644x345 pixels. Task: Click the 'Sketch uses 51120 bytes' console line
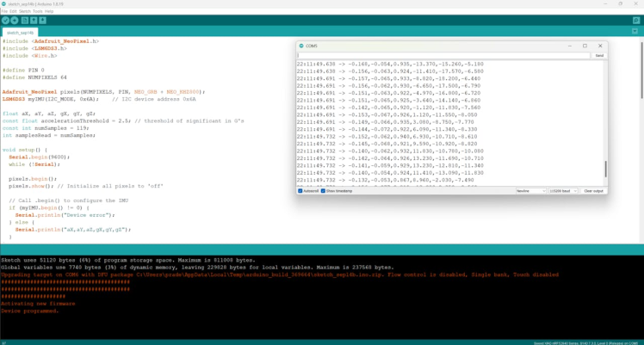(x=128, y=260)
